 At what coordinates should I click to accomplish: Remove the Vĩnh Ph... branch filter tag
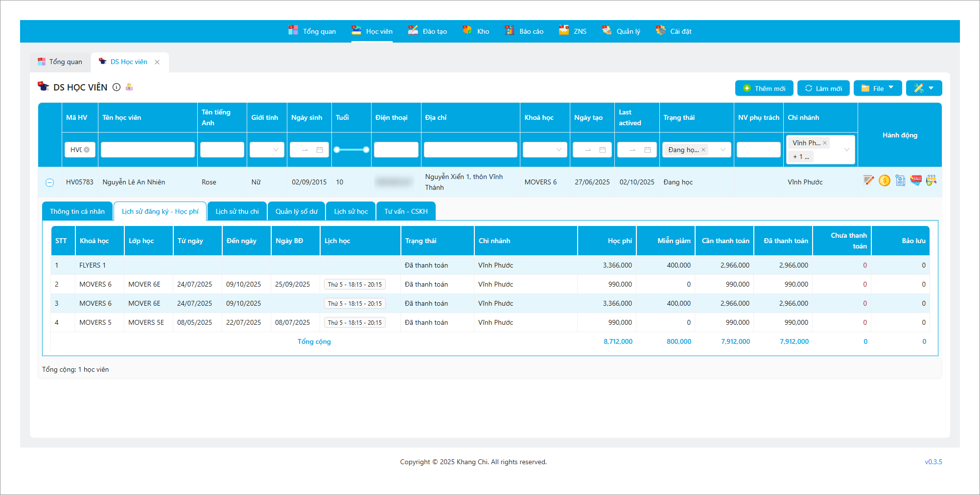click(825, 143)
